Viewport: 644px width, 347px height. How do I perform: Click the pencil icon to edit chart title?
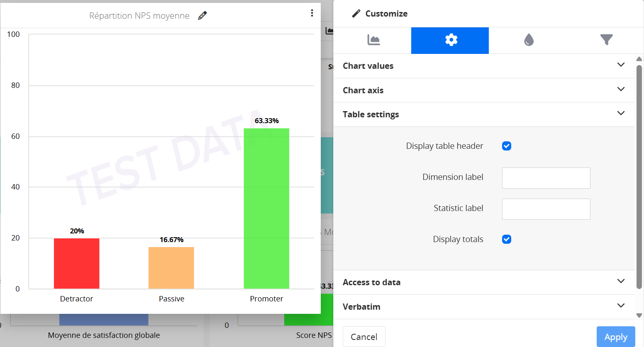click(x=202, y=16)
